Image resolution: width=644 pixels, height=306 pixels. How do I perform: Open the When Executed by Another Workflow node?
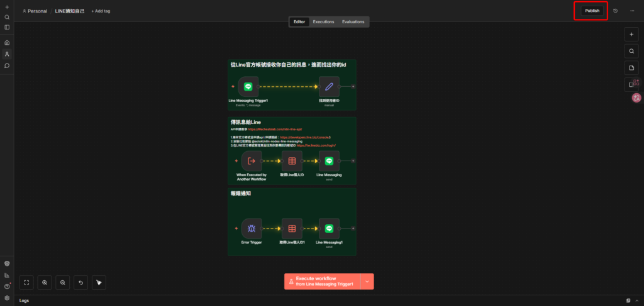coord(251,161)
